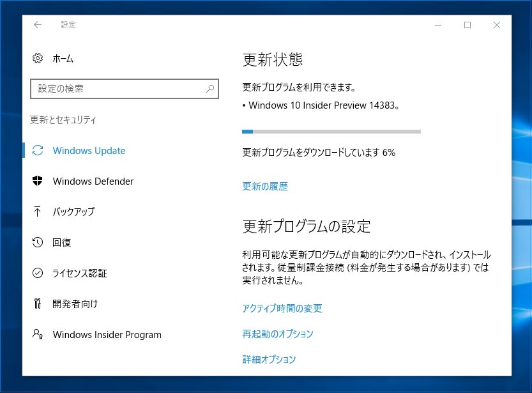Click the 回復 recovery clock icon
Screen dimensions: 532x393
(x=37, y=242)
